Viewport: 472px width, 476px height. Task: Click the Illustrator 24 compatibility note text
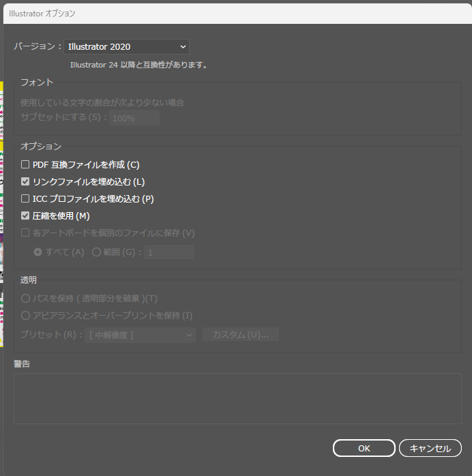coord(138,65)
